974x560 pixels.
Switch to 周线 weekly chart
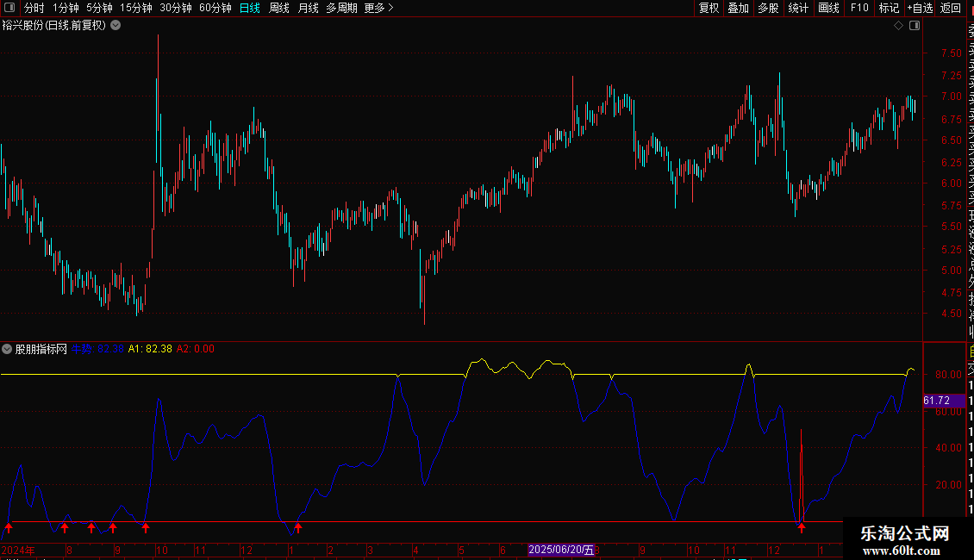(x=279, y=8)
